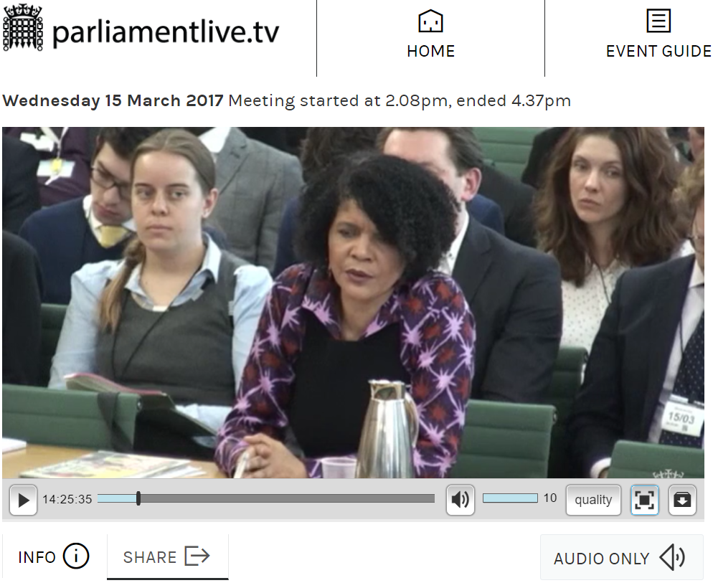Click the share arrow icon
Screen dimensions: 713x588
click(x=197, y=556)
